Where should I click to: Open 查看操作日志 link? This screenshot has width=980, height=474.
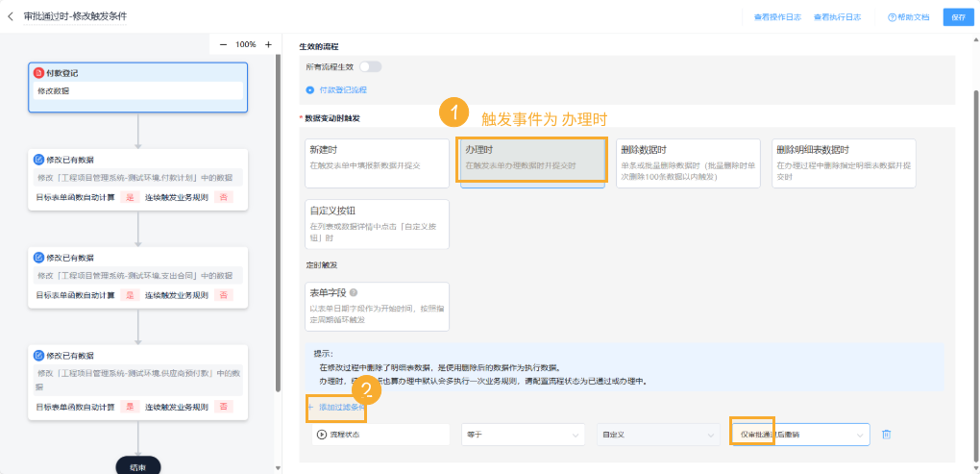click(777, 17)
